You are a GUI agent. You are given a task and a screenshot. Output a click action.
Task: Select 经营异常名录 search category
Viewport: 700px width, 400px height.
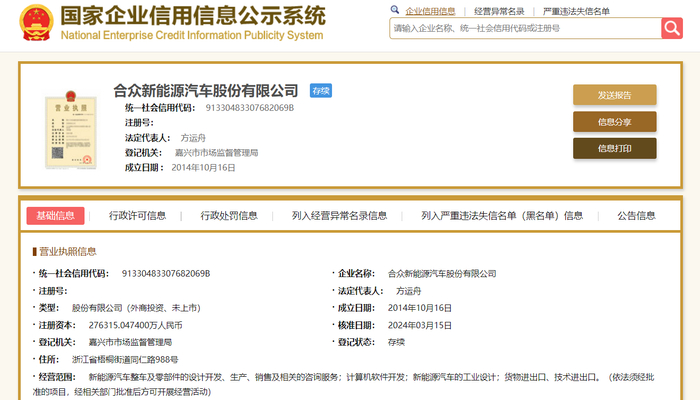[499, 11]
